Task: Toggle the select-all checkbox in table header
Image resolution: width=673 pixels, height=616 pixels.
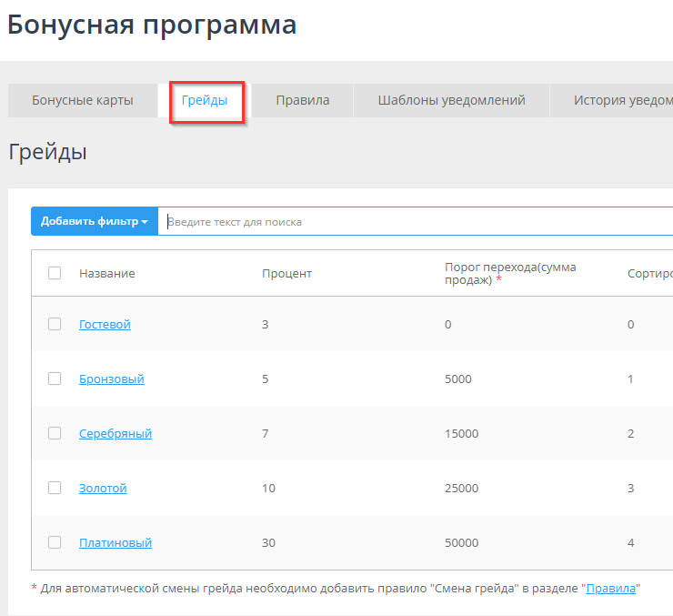Action: (55, 273)
